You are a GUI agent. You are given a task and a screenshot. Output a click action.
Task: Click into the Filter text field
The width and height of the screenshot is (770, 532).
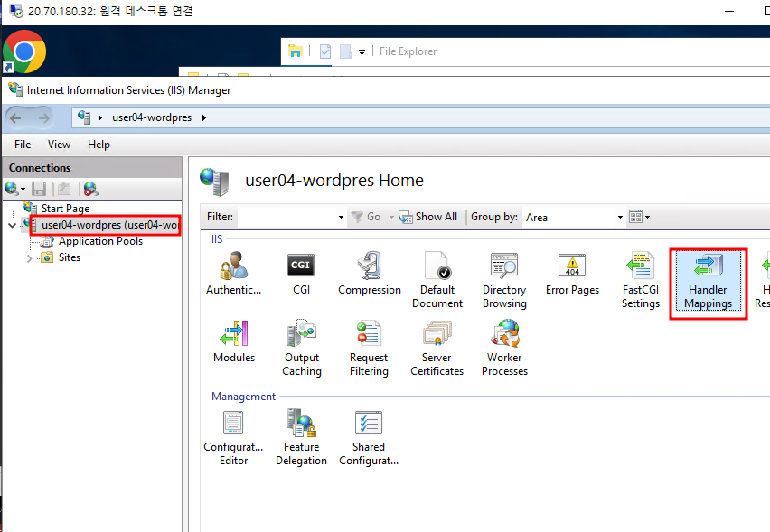click(287, 217)
